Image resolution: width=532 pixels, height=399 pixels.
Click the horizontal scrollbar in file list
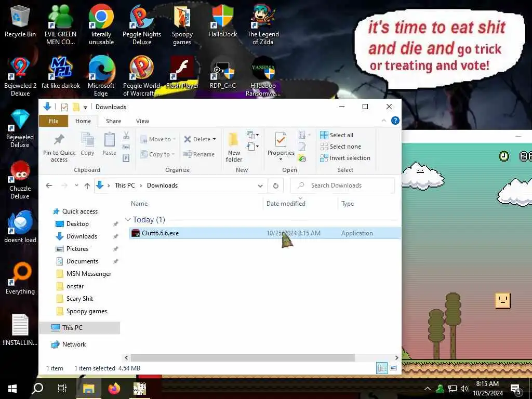(243, 357)
